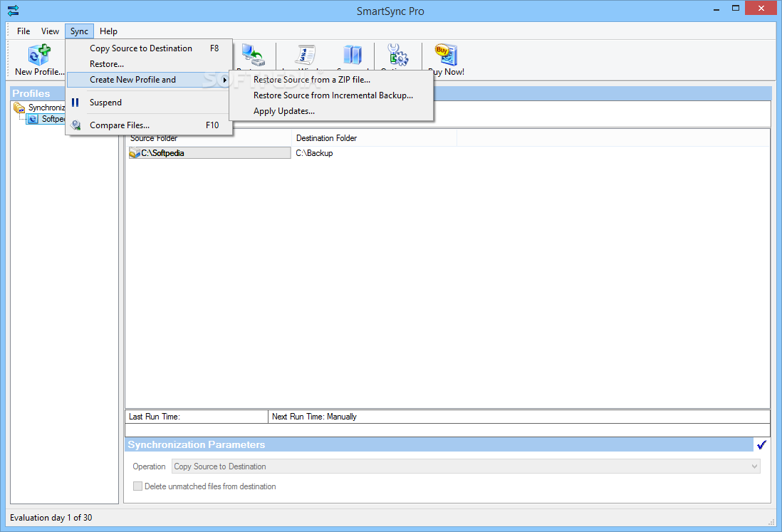Minimize the SmartSync Pro window
Image resolution: width=782 pixels, height=532 pixels.
716,9
